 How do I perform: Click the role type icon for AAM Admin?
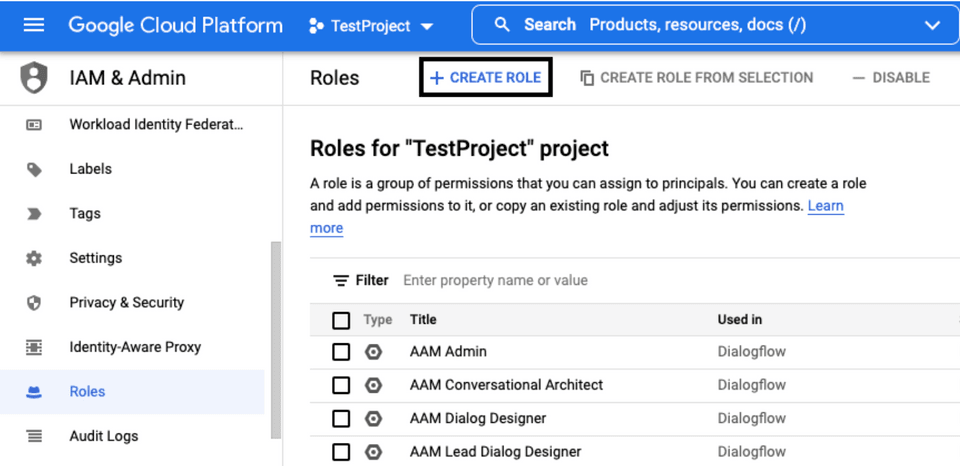(373, 352)
